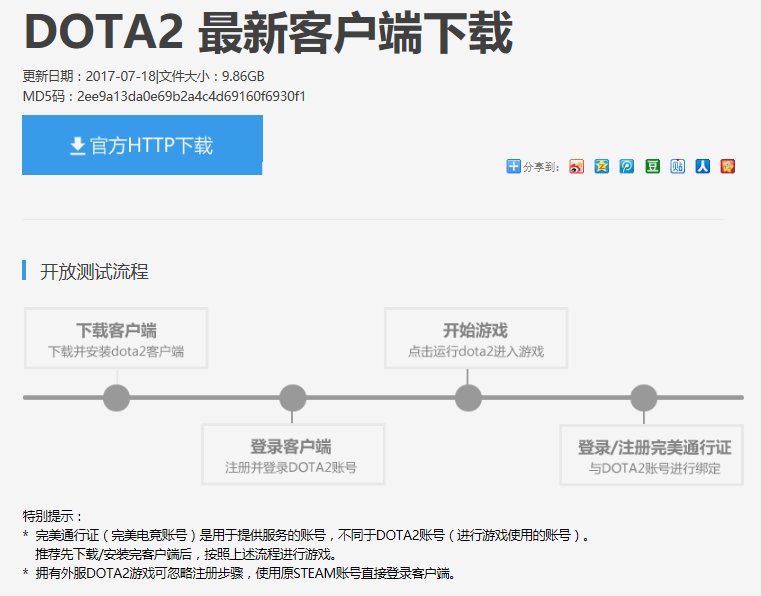Click the 更新日期 2017-07-18 text

click(x=89, y=76)
